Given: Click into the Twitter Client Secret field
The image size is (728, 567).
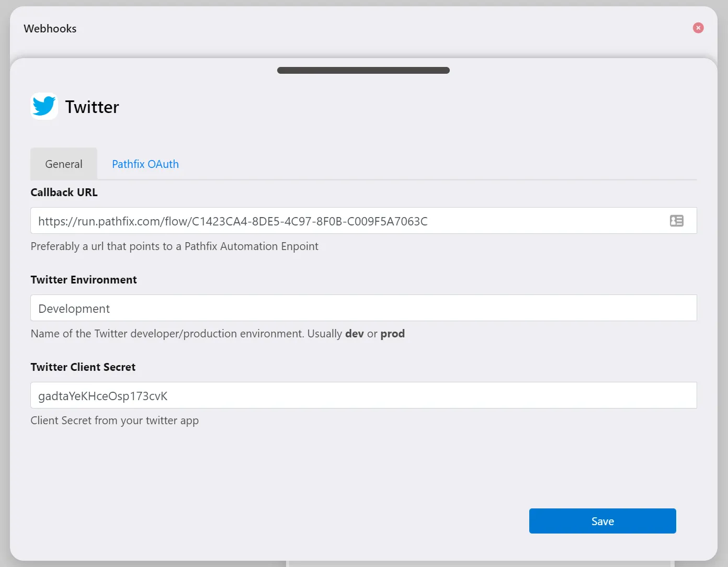Looking at the screenshot, I should coord(363,395).
